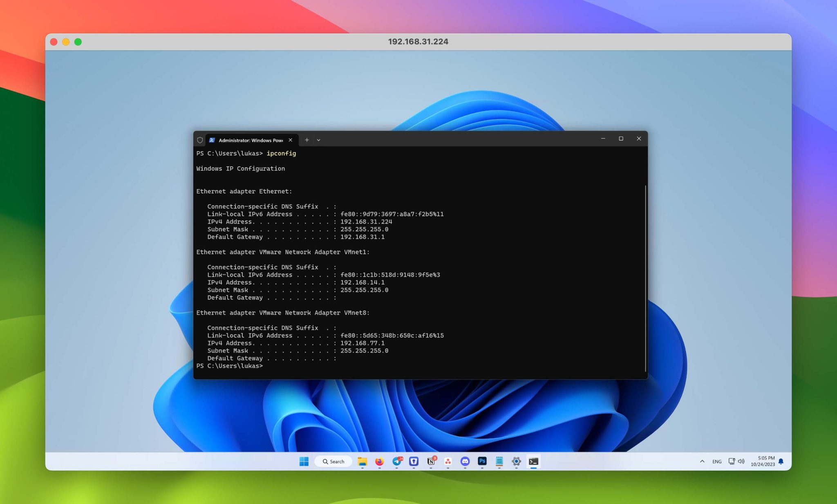Open Discord from the taskbar
Screen dimensions: 837x504
[x=465, y=461]
